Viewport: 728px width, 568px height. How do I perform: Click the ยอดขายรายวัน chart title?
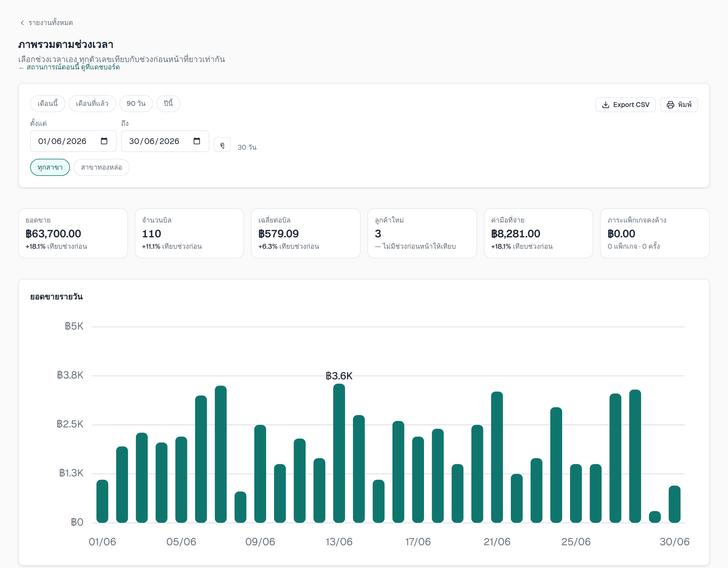coord(56,297)
